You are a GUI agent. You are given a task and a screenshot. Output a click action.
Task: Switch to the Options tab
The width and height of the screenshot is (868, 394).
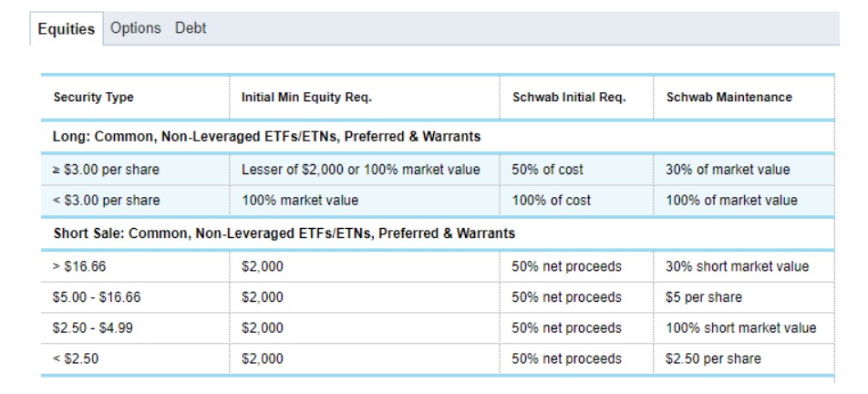135,28
